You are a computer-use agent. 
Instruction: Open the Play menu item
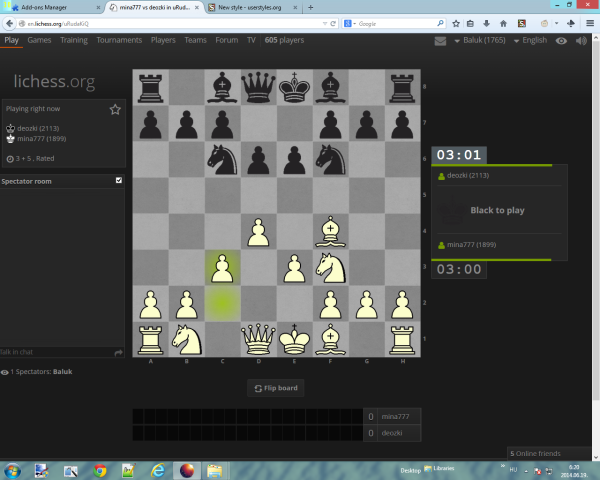(11, 40)
